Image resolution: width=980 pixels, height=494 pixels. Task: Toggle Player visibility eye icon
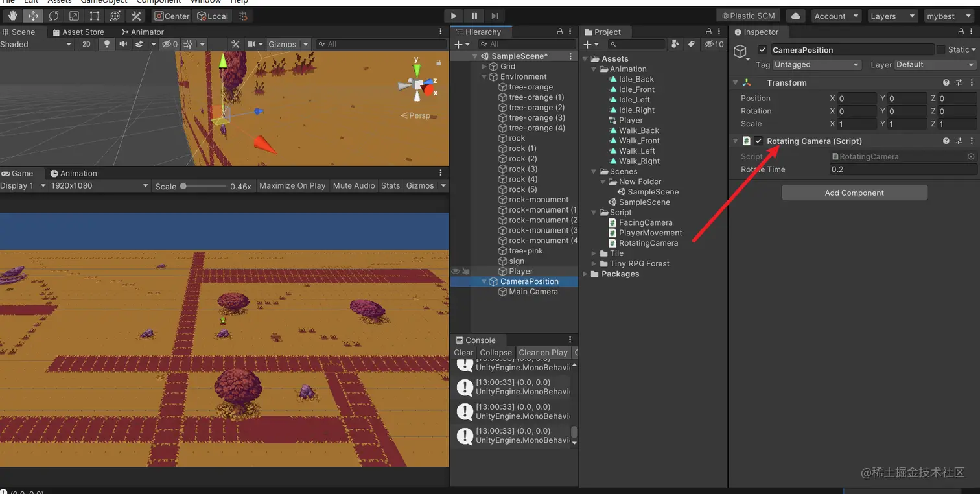455,271
